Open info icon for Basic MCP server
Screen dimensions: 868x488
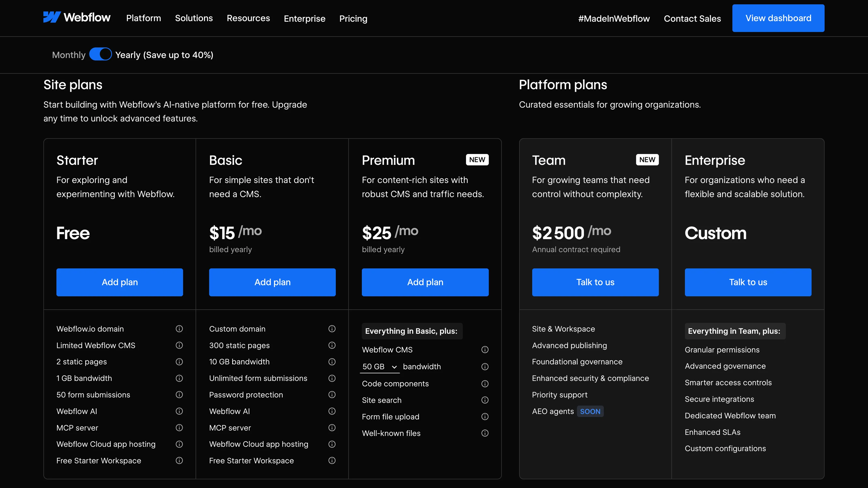[332, 428]
